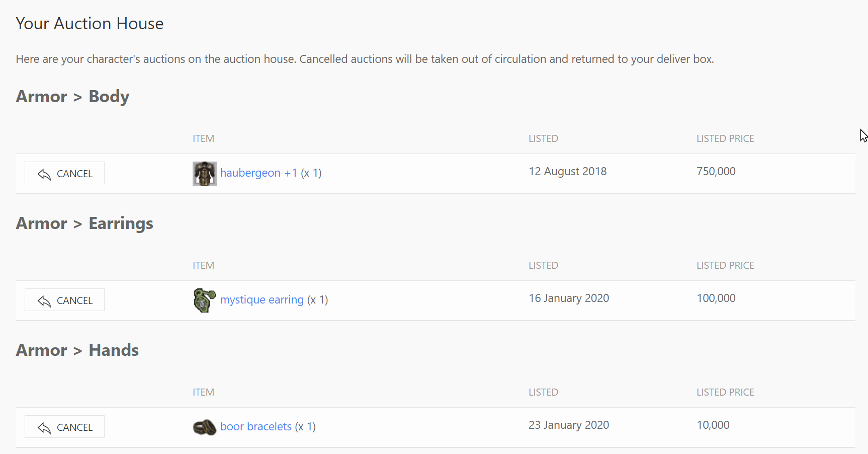Click the boor bracelets item icon
Viewport: 868px width, 454px height.
click(x=205, y=427)
